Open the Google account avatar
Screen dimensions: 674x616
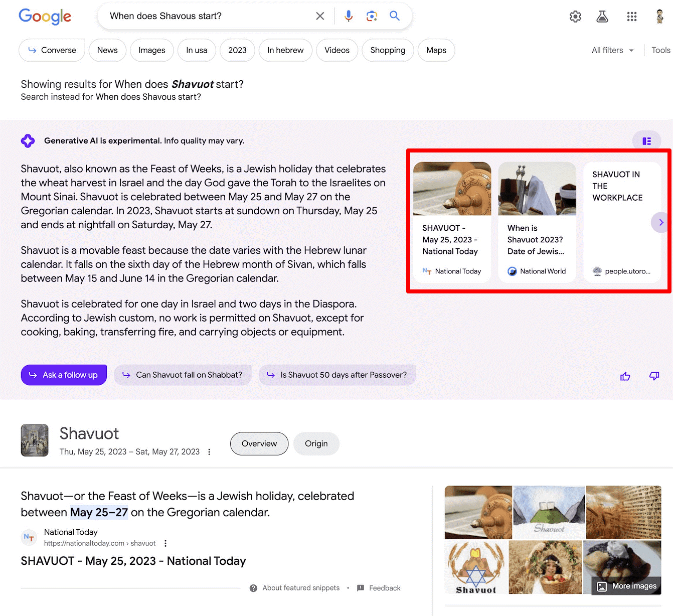pos(660,17)
